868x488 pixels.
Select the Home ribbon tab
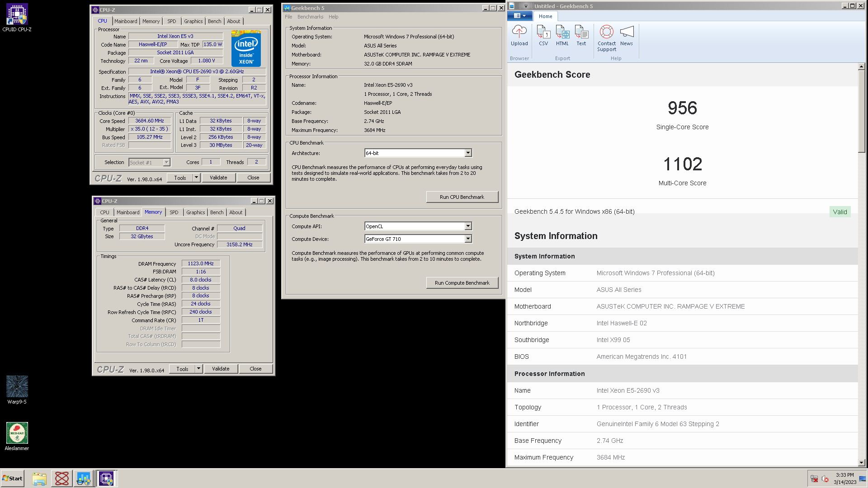(545, 16)
